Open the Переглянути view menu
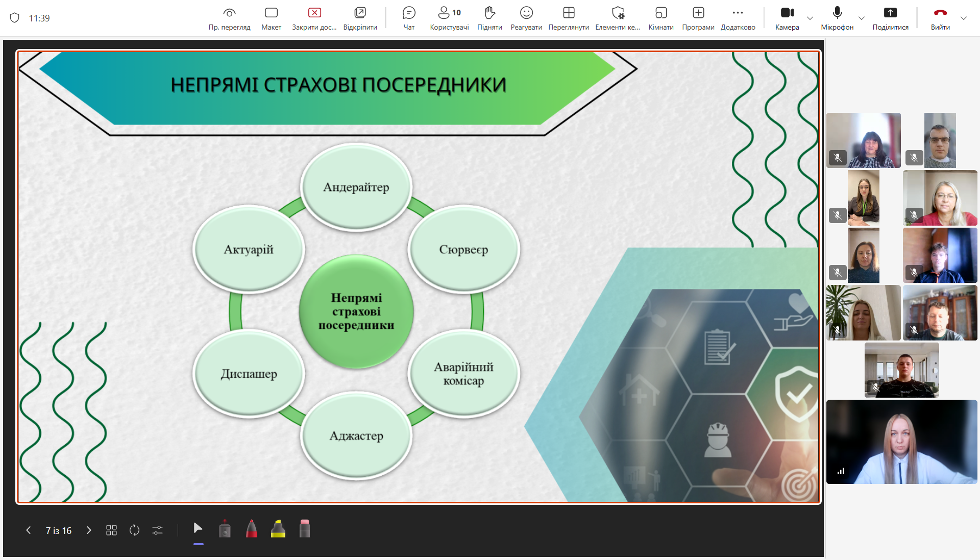This screenshot has width=980, height=560. (x=569, y=18)
